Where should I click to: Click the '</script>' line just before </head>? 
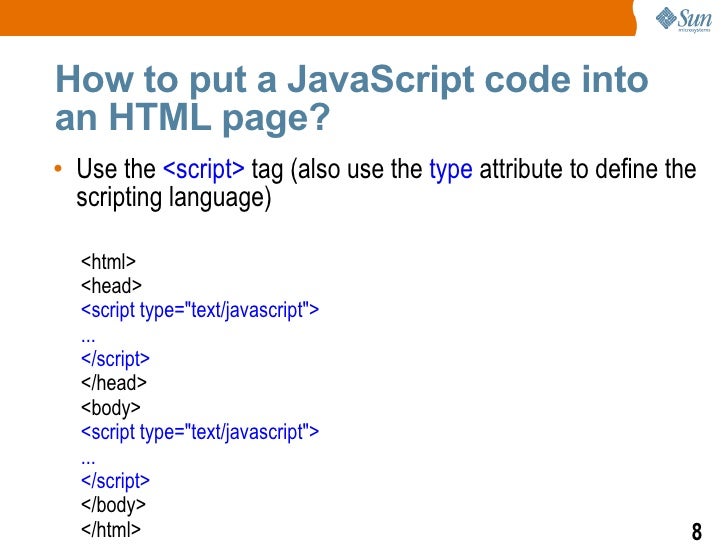(x=115, y=359)
